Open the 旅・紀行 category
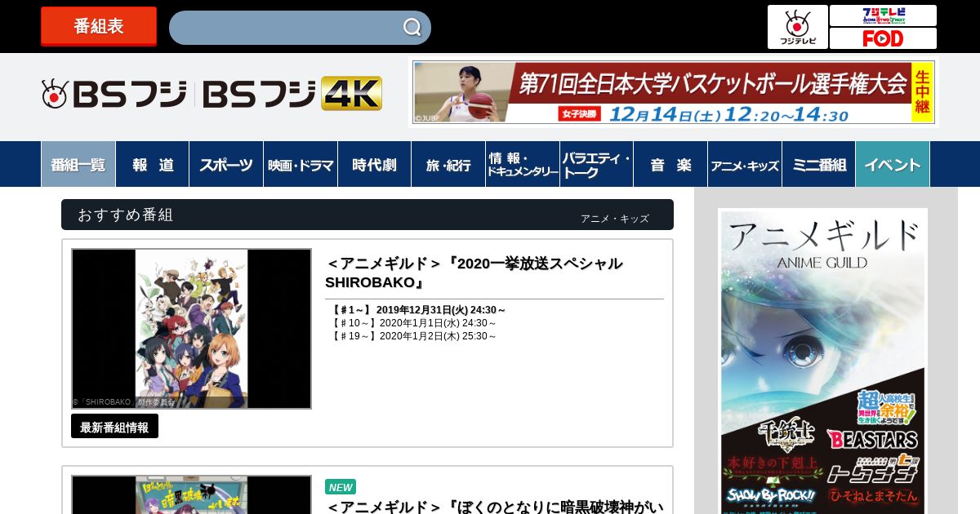Screen dimensions: 980x514 pos(448,164)
